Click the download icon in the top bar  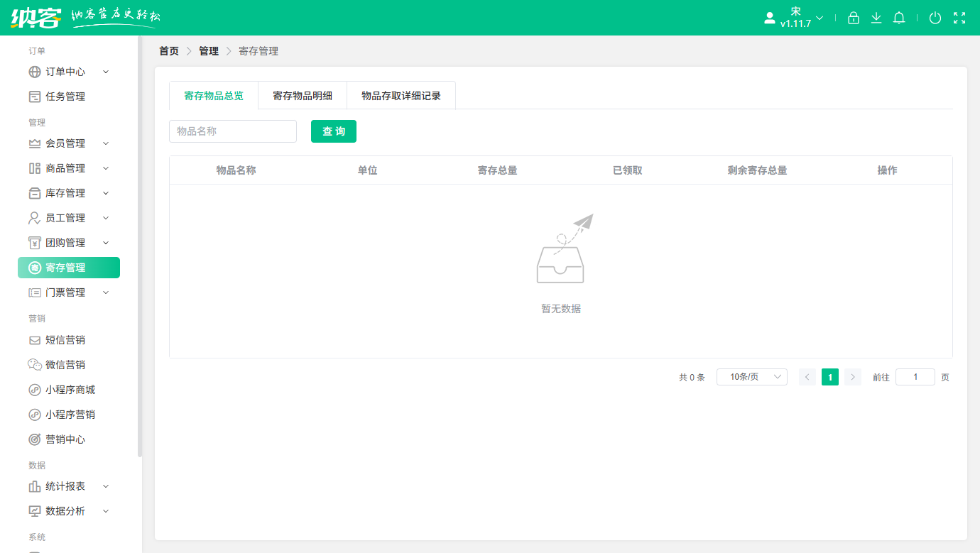pyautogui.click(x=876, y=18)
